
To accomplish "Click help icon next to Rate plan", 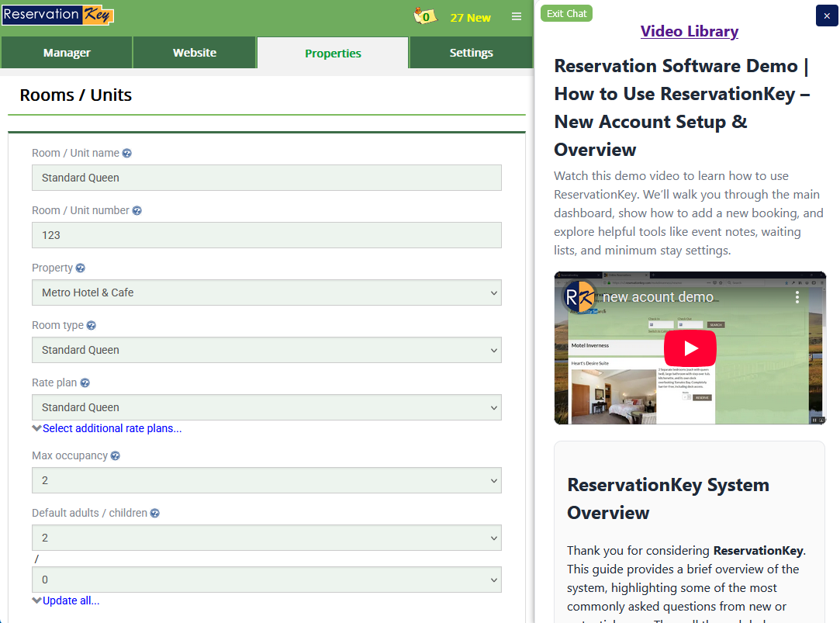I will 85,383.
